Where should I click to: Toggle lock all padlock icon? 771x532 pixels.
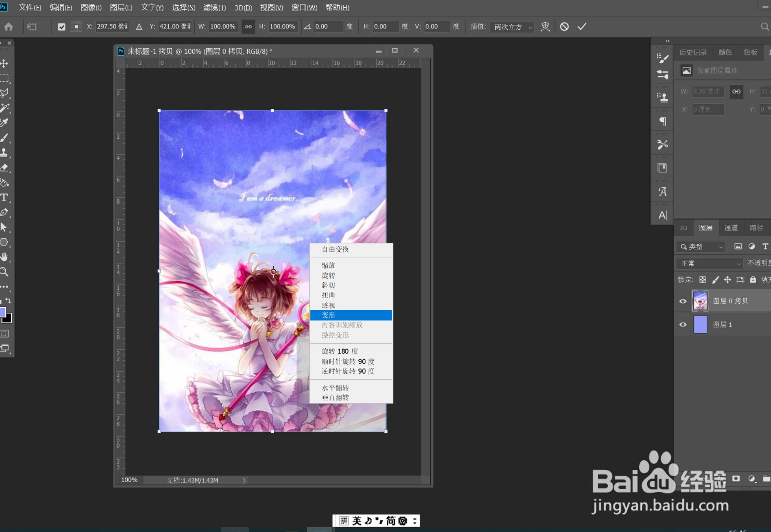[753, 279]
